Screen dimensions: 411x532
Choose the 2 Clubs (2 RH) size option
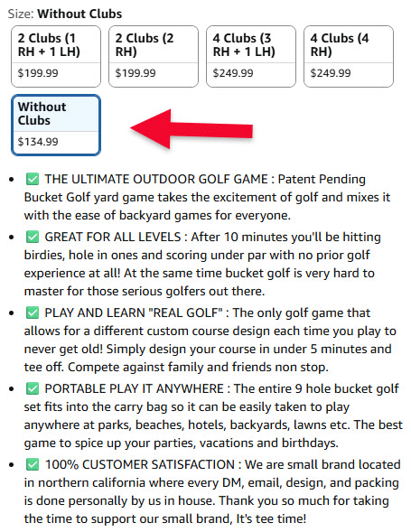154,56
